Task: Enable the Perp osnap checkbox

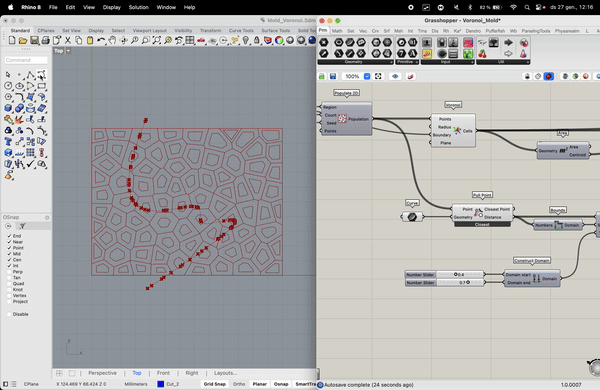Action: (9, 272)
